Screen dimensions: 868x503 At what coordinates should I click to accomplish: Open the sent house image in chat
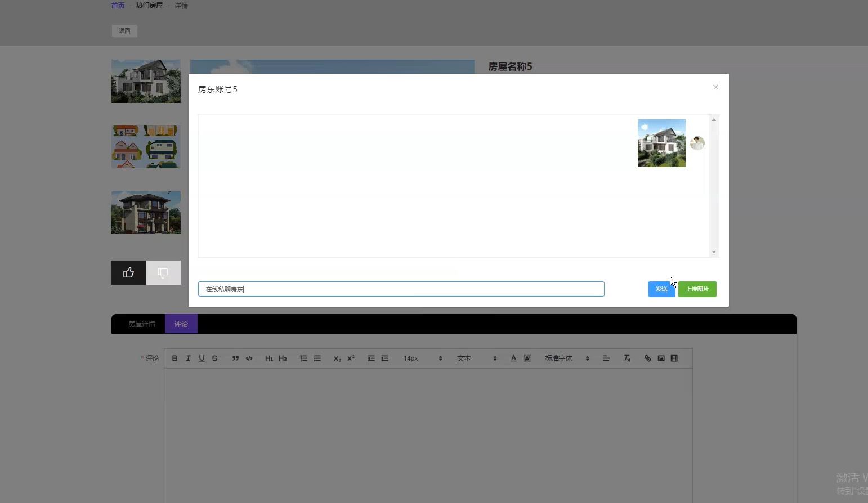click(x=661, y=143)
